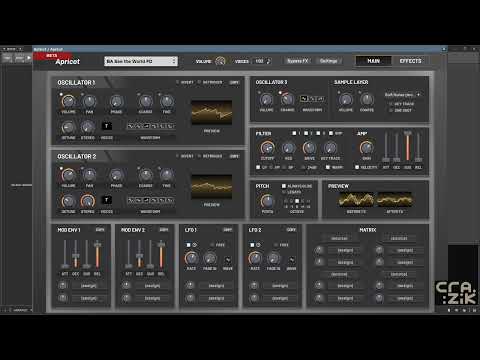Toggle the Filter BYP checkbox
The width and height of the screenshot is (480, 360).
click(x=331, y=133)
